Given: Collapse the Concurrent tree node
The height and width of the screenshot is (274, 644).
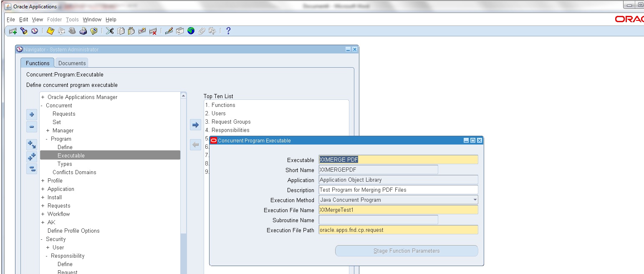Looking at the screenshot, I should click(42, 105).
